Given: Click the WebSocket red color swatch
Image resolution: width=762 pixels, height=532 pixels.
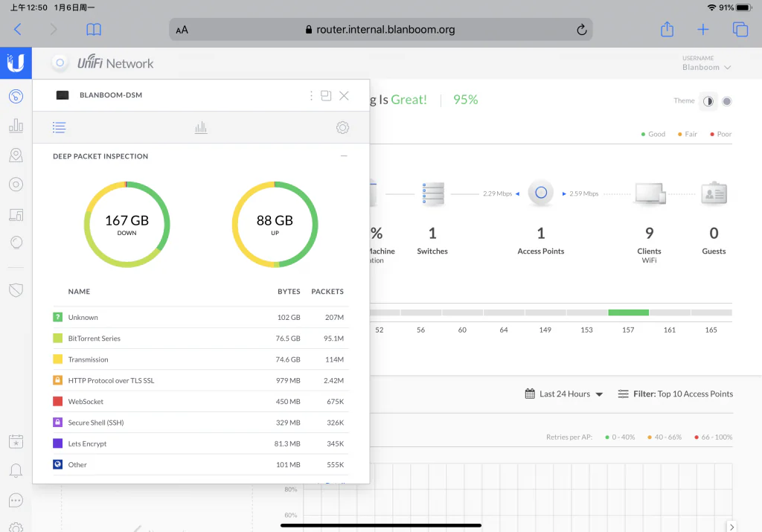Looking at the screenshot, I should [57, 401].
